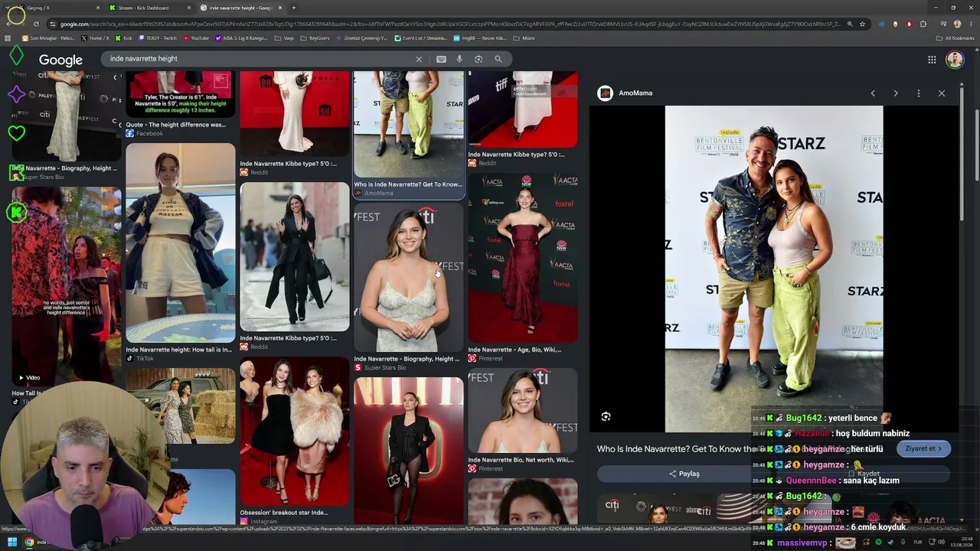This screenshot has width=980, height=551.
Task: Switch to the Stream - Kick Dashboard tab
Action: coord(150,8)
